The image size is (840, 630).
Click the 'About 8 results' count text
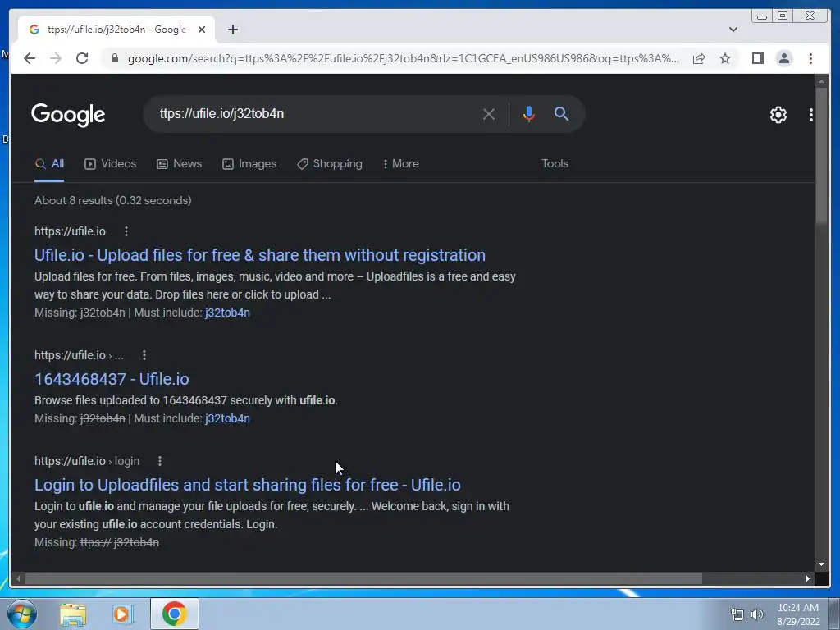(112, 200)
